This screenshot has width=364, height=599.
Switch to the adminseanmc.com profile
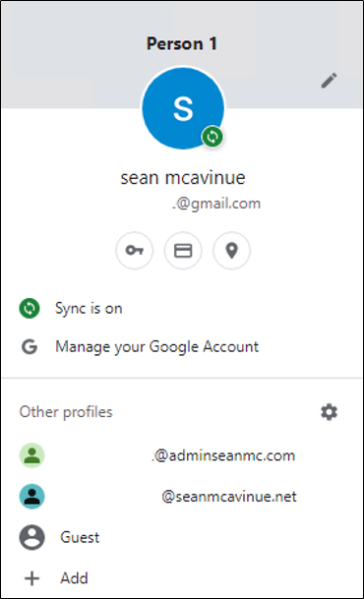point(182,455)
